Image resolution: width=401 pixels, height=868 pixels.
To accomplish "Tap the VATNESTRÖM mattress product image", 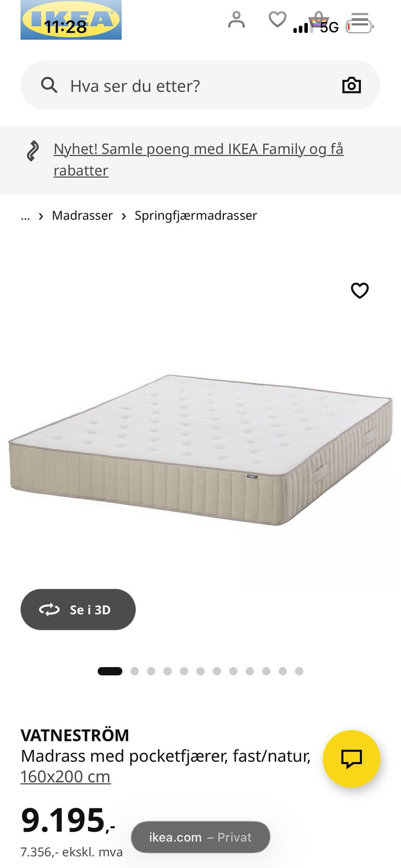I will pos(200,450).
